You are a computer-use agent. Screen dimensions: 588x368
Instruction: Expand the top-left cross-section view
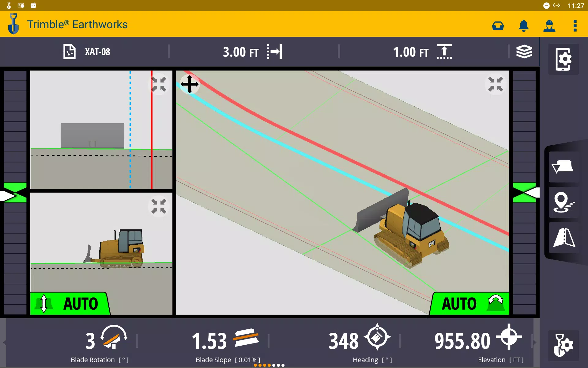click(160, 83)
